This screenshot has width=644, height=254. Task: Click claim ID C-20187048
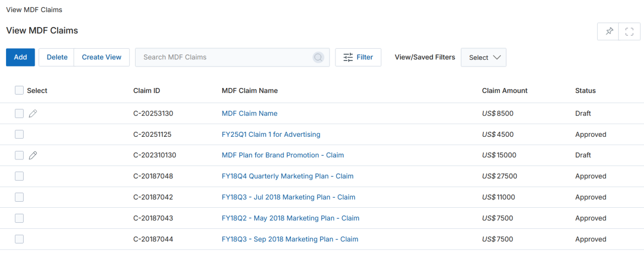pos(153,176)
